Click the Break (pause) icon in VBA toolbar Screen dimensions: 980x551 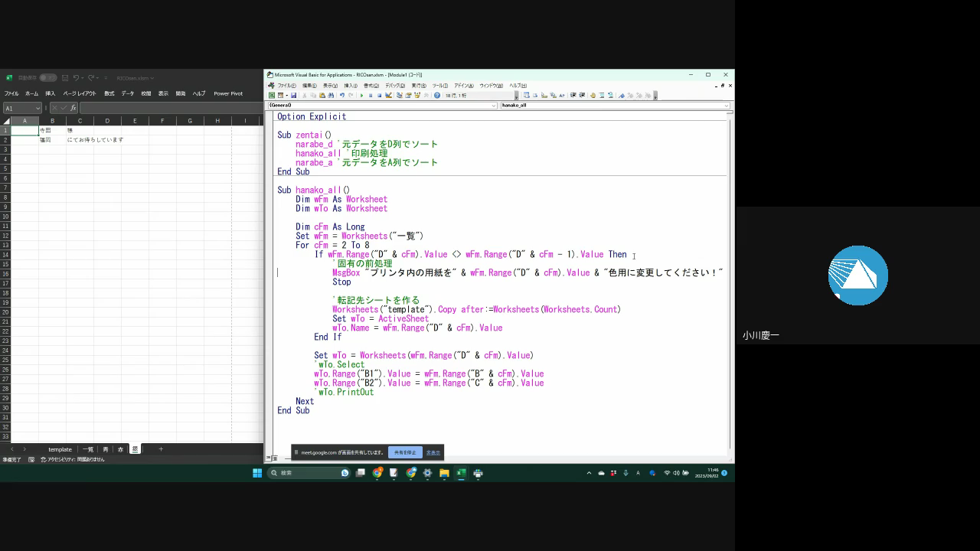tap(371, 96)
